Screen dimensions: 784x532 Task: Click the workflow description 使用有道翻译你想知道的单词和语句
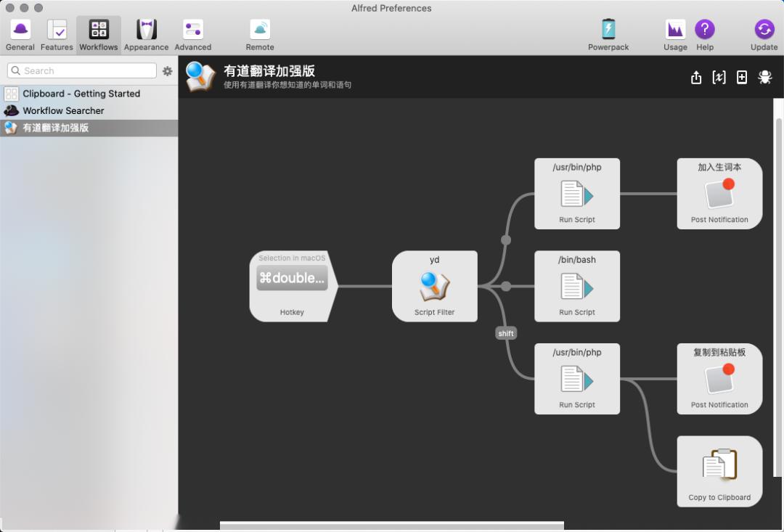pyautogui.click(x=287, y=85)
